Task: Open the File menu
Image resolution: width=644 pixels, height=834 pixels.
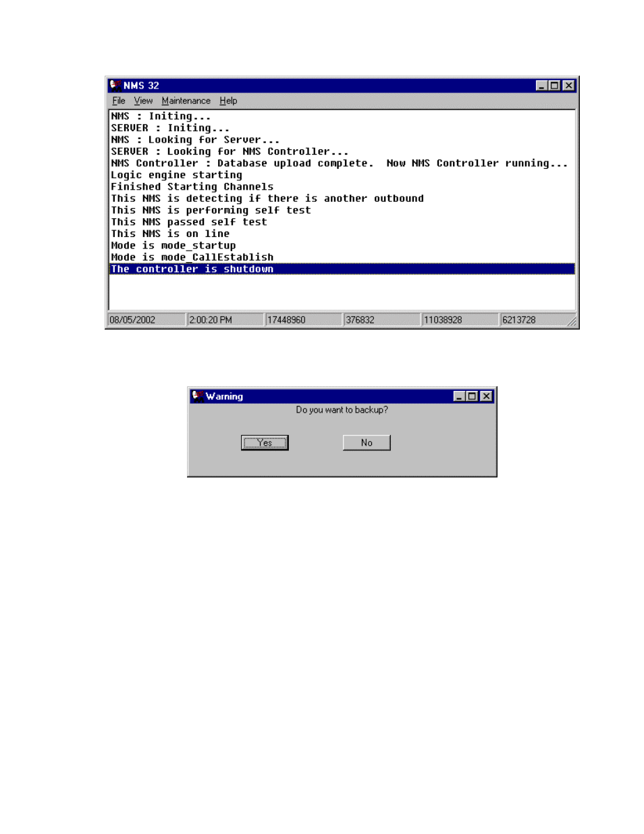Action: (x=119, y=101)
